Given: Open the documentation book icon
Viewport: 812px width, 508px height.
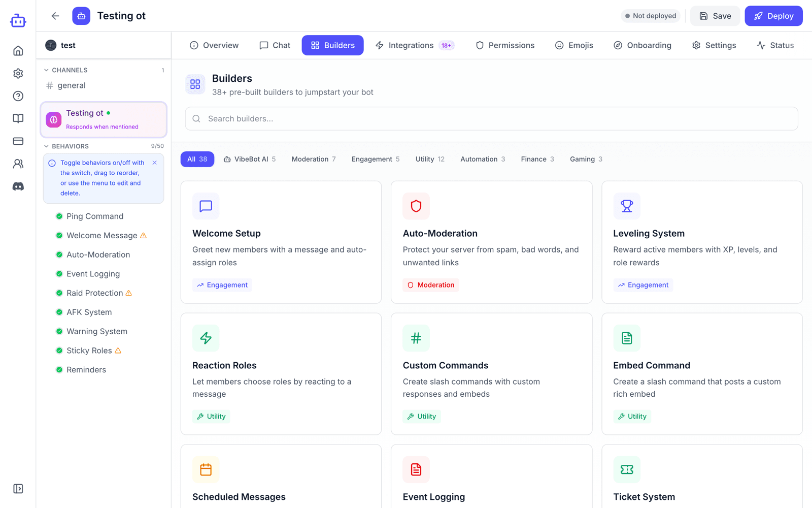Looking at the screenshot, I should 18,118.
